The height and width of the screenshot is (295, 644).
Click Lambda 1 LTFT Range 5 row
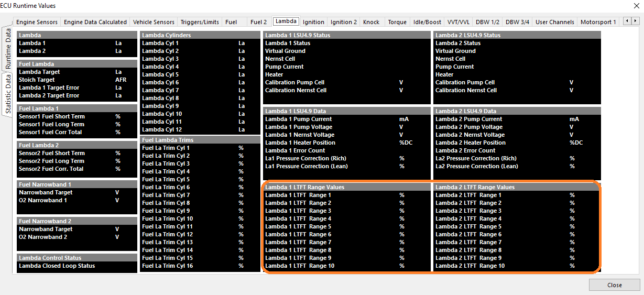click(x=347, y=226)
